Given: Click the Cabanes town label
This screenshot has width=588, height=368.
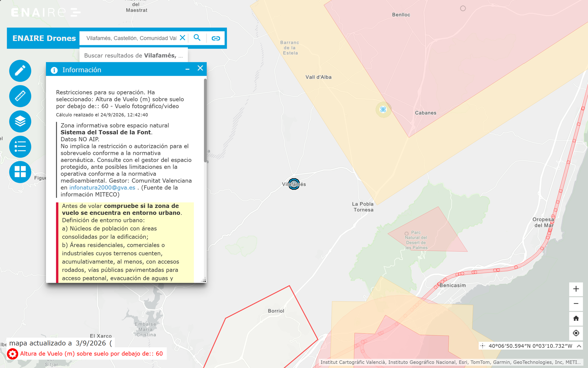Looking at the screenshot, I should coord(426,113).
